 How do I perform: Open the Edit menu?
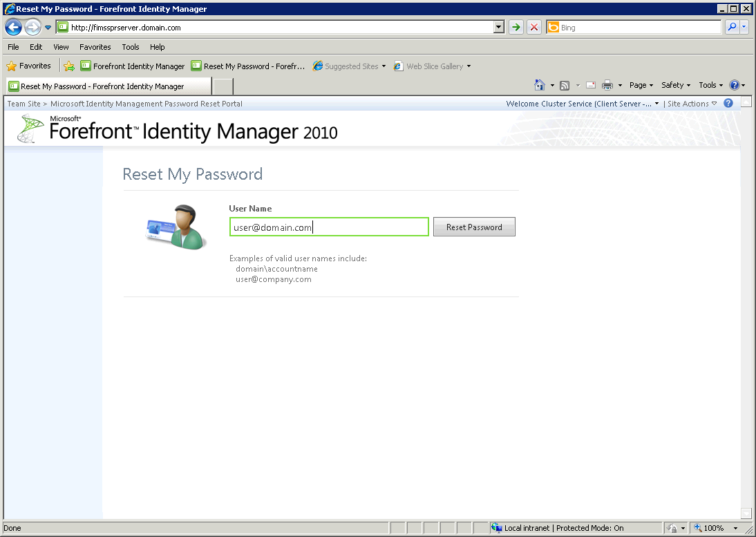coord(36,47)
